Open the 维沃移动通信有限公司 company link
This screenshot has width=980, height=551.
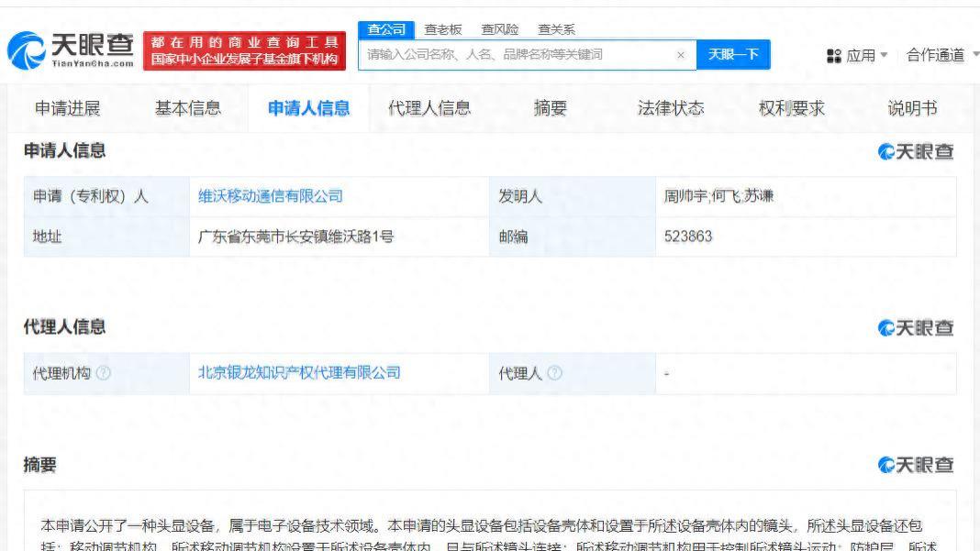[271, 196]
